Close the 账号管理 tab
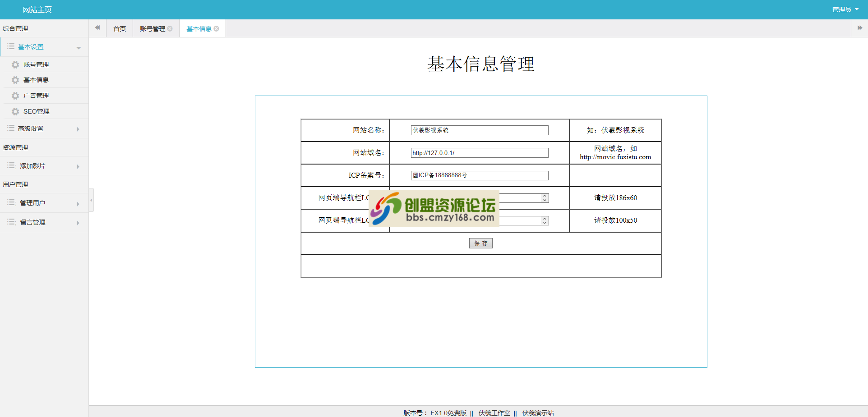 [170, 29]
